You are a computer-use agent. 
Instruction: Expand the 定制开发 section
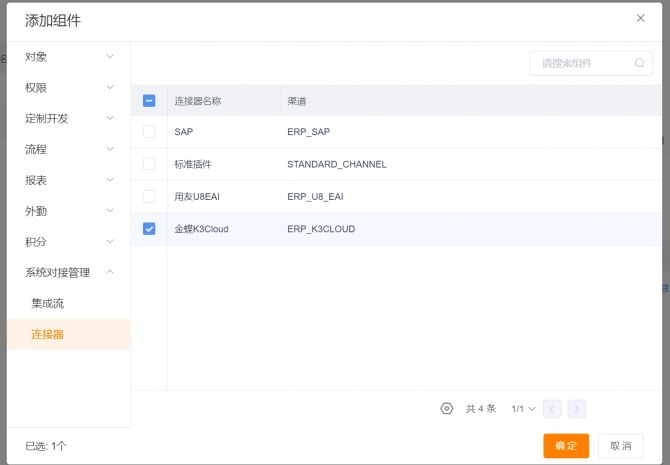pos(68,118)
